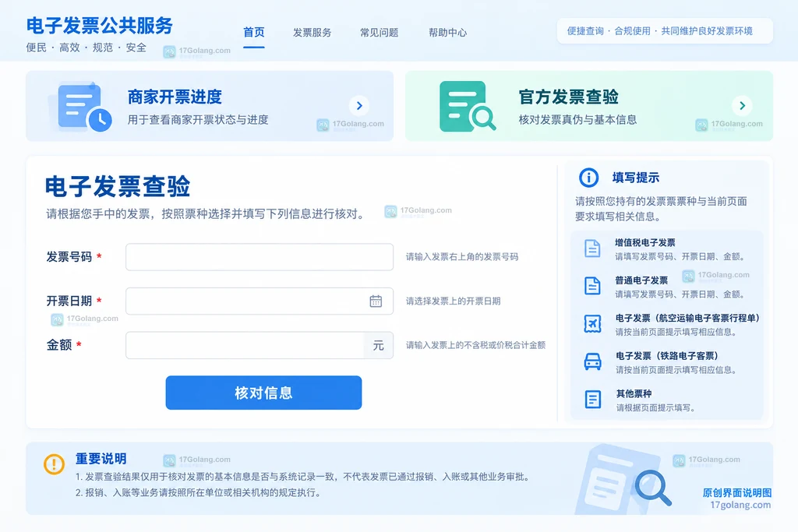The image size is (798, 532).
Task: Click the 便民·高效·规范·安全 tagline
Action: click(87, 48)
